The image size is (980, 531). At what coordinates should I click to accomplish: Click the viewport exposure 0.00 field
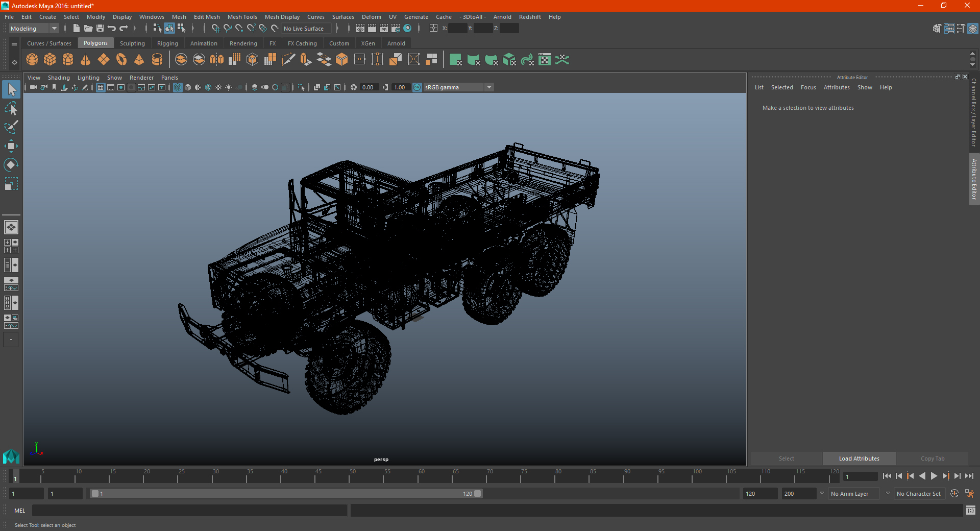click(371, 87)
